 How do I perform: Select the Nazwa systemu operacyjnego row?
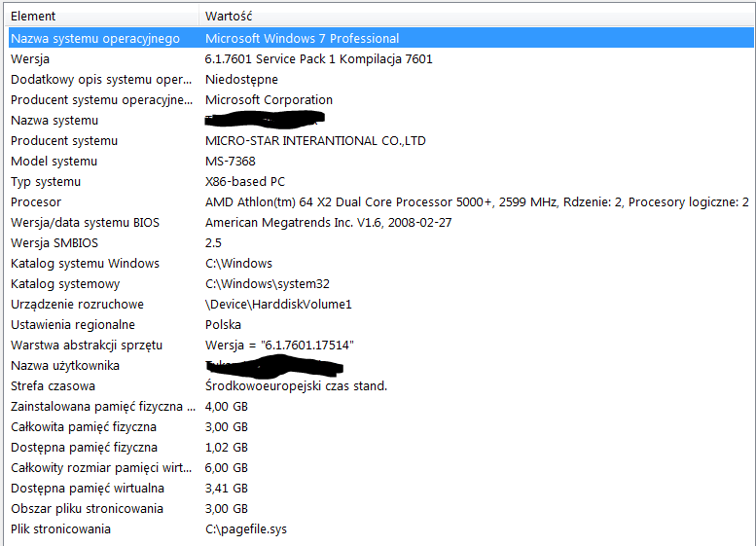(95, 38)
